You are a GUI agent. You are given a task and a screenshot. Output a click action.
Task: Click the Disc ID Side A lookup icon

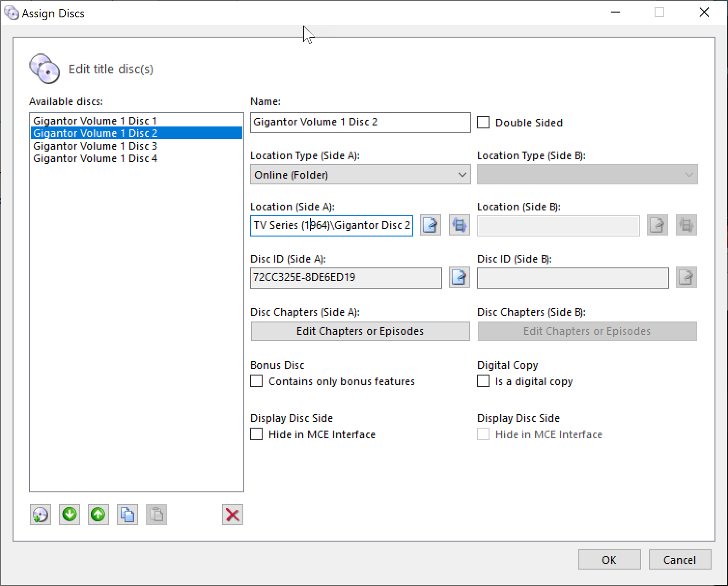[x=460, y=277]
